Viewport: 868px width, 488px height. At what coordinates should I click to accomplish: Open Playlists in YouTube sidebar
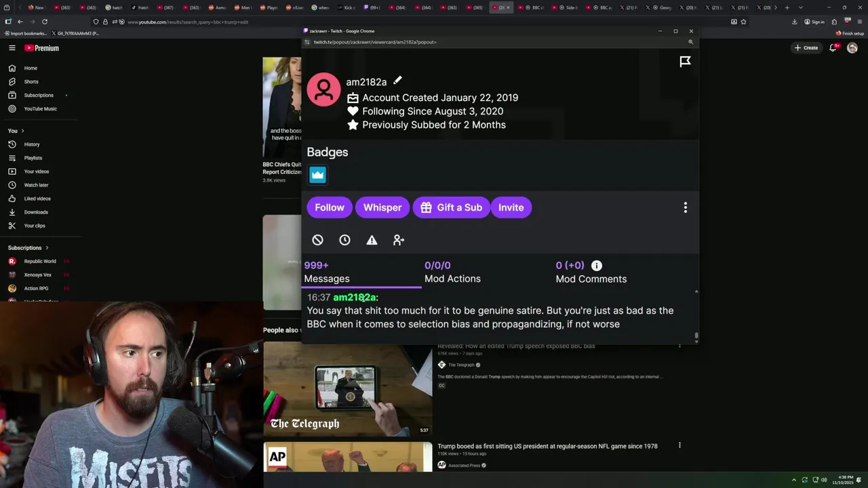(33, 158)
